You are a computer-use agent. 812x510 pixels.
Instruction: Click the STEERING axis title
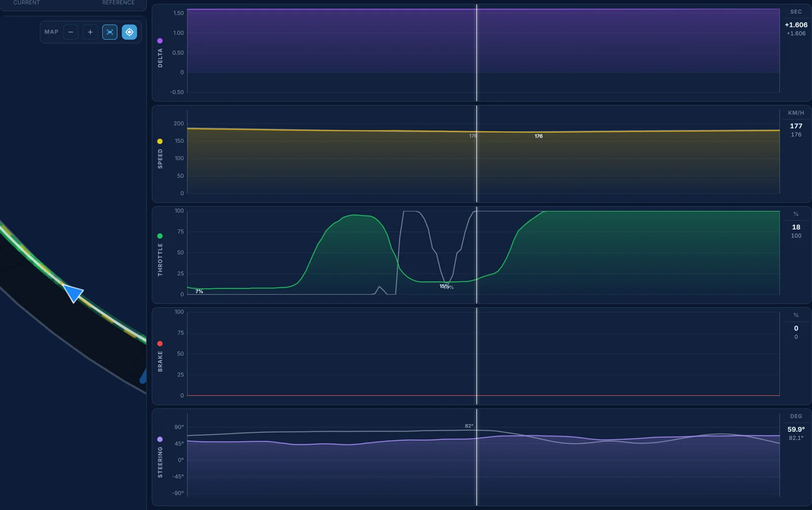tap(160, 462)
